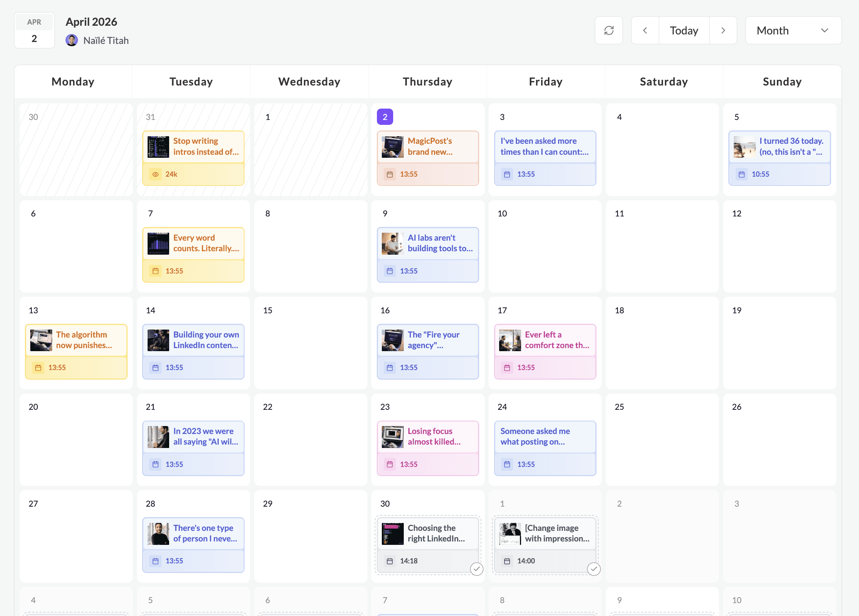Screen dimensions: 859x616
Task: Open the Month view dropdown
Action: pos(793,30)
